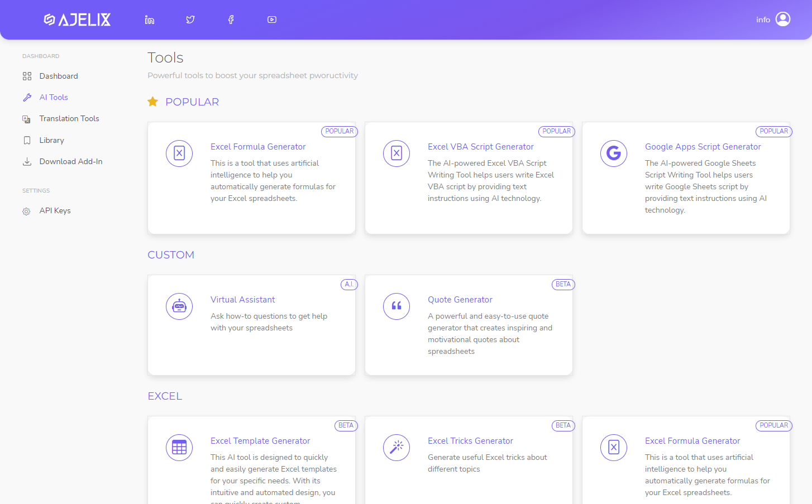Click the API Keys gear icon
The image size is (812, 504).
tap(26, 211)
